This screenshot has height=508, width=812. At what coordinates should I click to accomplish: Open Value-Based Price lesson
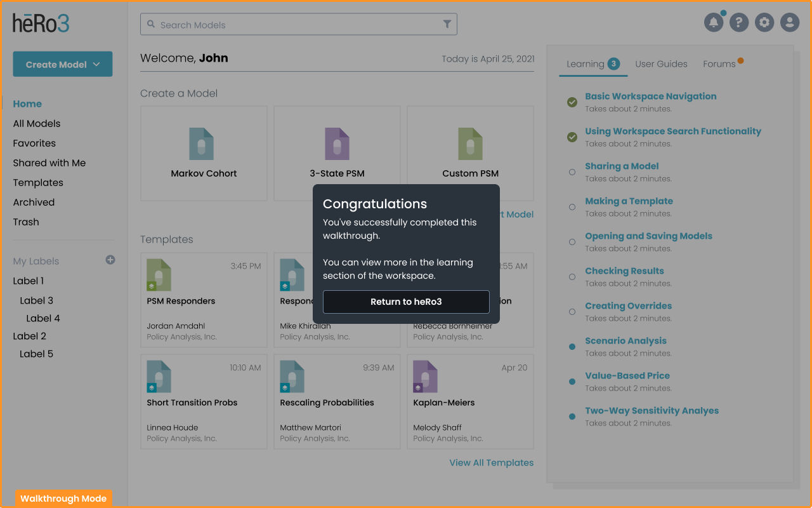(627, 376)
